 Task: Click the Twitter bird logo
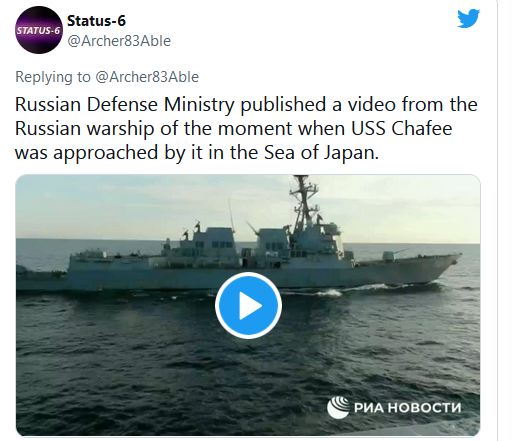(468, 18)
